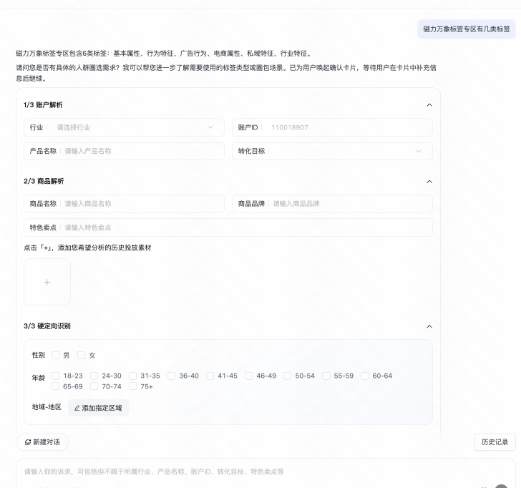This screenshot has height=488, width=521.
Task: Check the 70-74 age checkbox
Action: [x=94, y=386]
